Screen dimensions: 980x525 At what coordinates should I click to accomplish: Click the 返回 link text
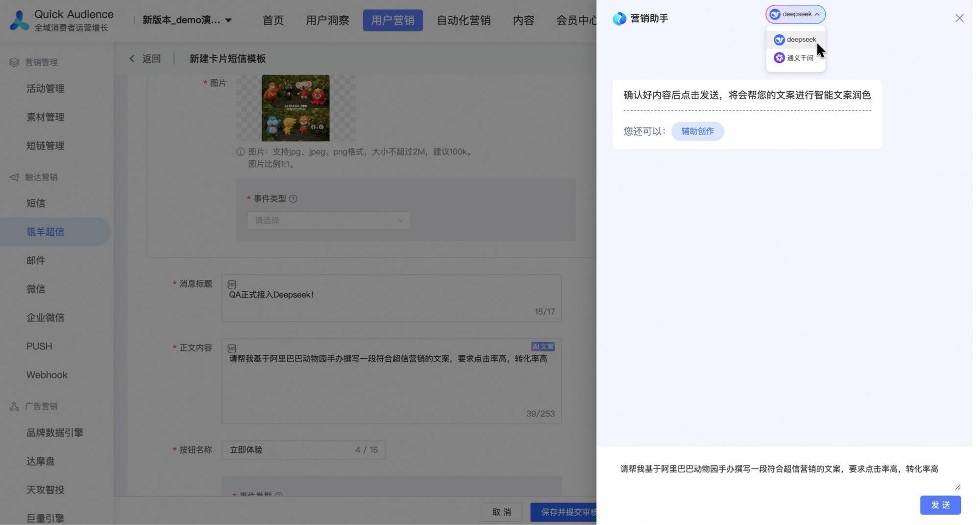click(151, 58)
